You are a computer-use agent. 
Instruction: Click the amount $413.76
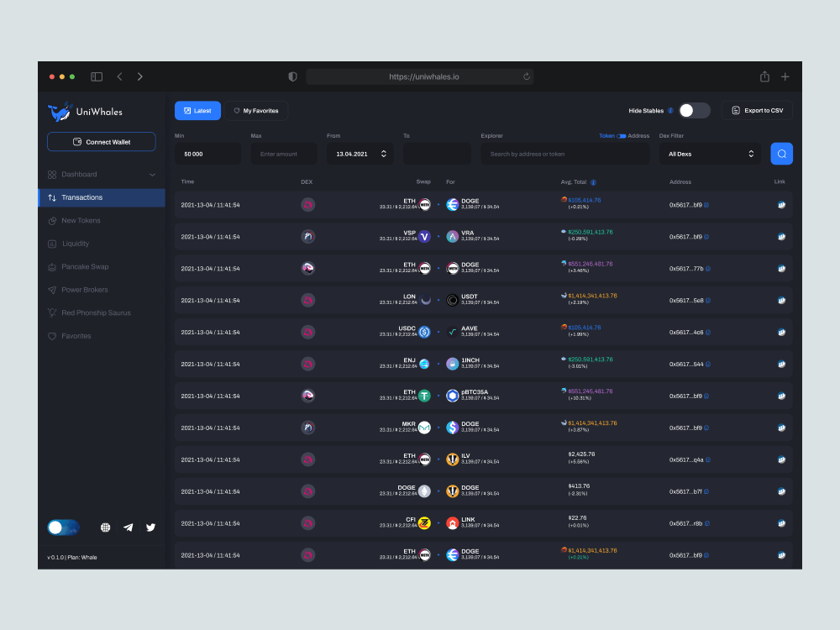point(579,486)
